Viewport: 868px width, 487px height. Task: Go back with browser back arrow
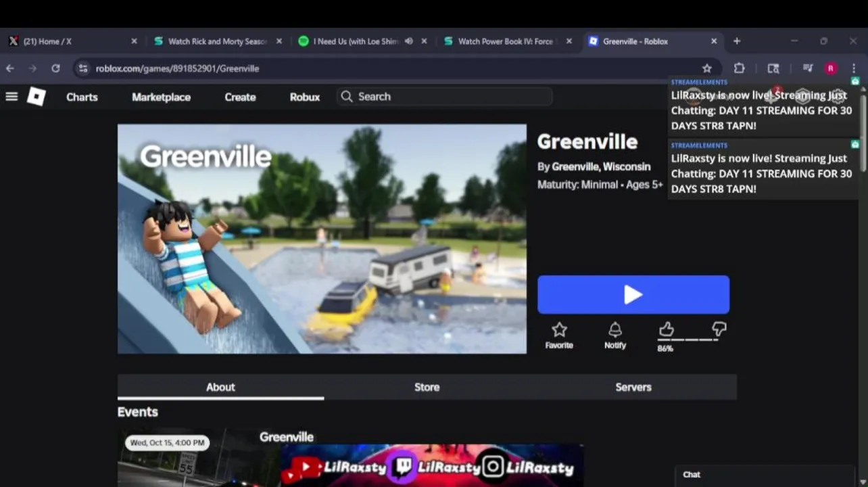tap(9, 68)
